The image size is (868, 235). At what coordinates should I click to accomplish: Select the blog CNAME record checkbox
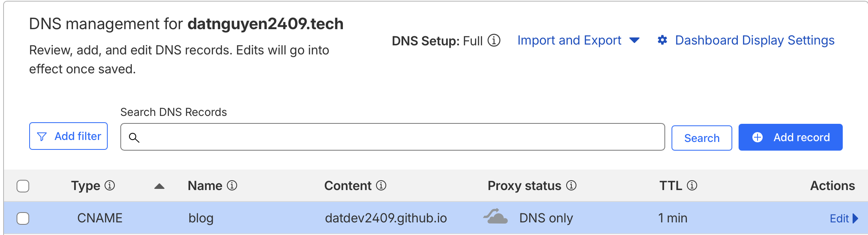(x=23, y=218)
